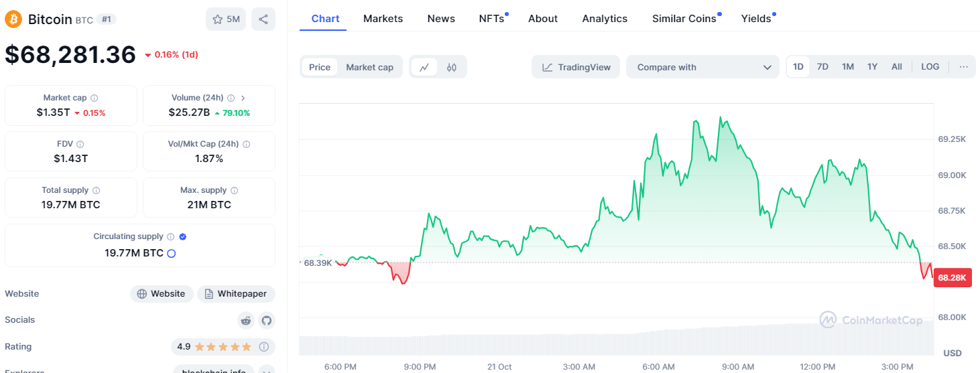
Task: Click the 0.16% (1d) change
Action: pyautogui.click(x=172, y=54)
